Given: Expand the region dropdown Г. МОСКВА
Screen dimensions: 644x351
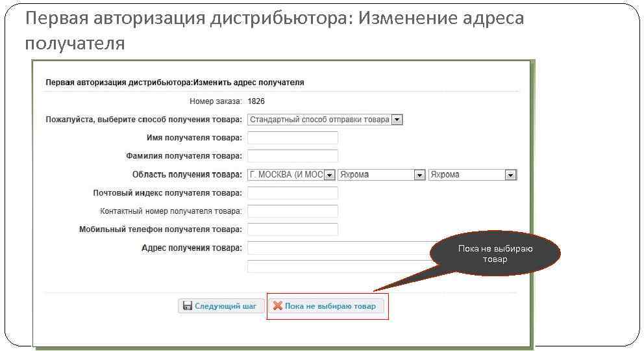Looking at the screenshot, I should click(x=291, y=175).
